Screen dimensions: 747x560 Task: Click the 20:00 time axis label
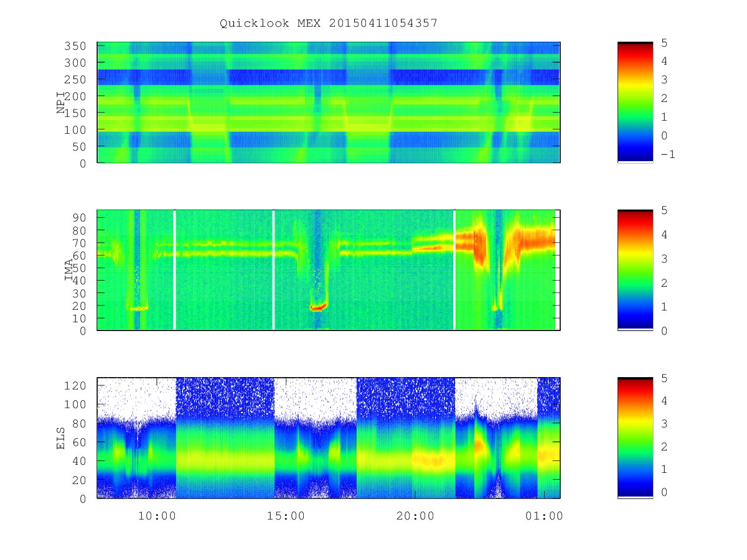pos(415,516)
